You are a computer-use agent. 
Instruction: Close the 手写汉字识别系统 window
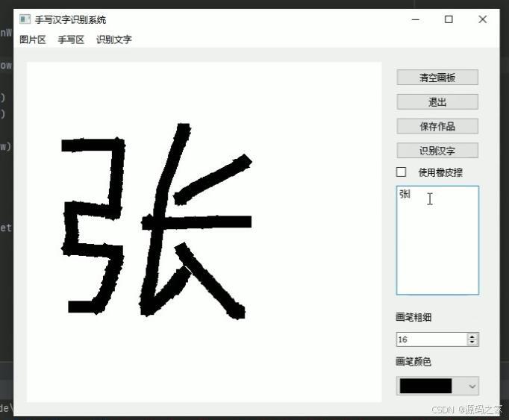(482, 19)
